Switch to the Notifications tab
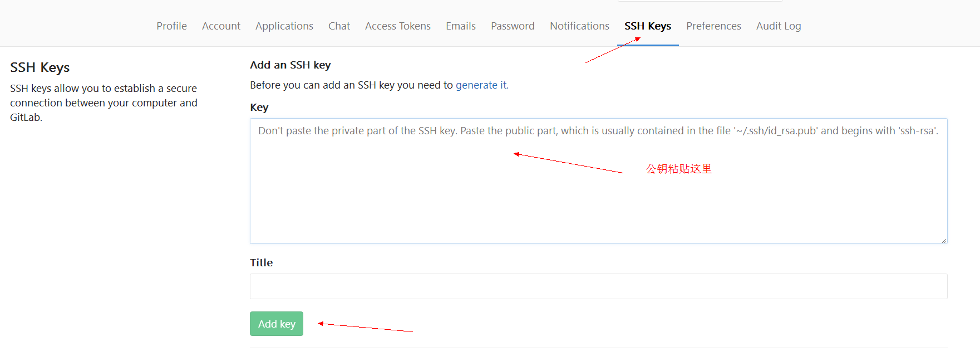 [579, 26]
